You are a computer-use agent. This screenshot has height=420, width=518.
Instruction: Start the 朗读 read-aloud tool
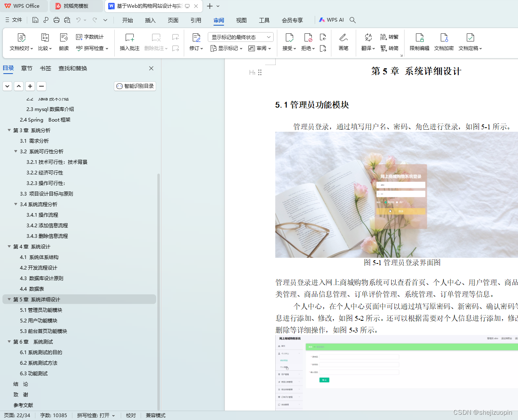click(x=64, y=42)
